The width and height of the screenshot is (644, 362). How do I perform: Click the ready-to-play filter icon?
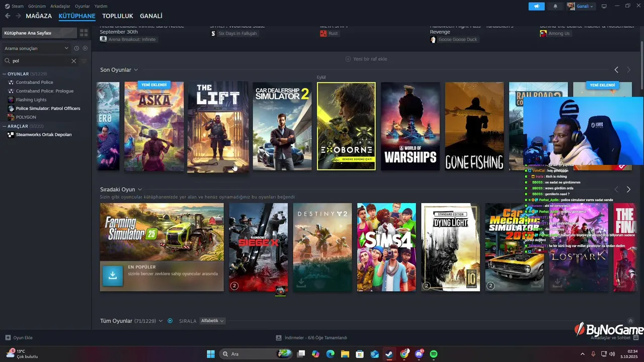85,48
